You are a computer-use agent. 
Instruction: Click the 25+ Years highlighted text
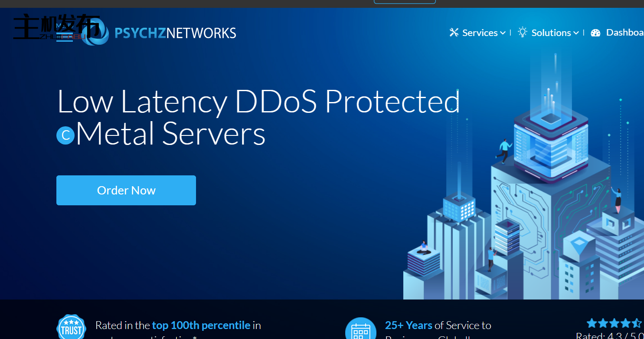coord(408,325)
